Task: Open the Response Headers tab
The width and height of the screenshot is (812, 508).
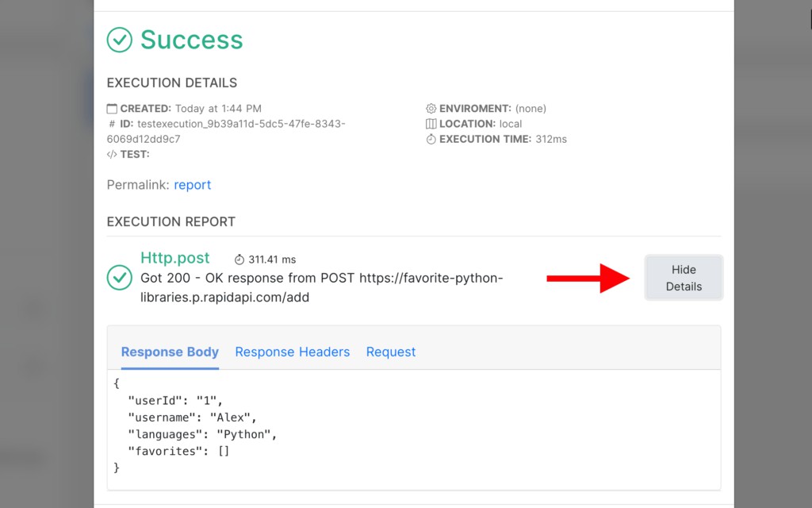Action: [292, 352]
